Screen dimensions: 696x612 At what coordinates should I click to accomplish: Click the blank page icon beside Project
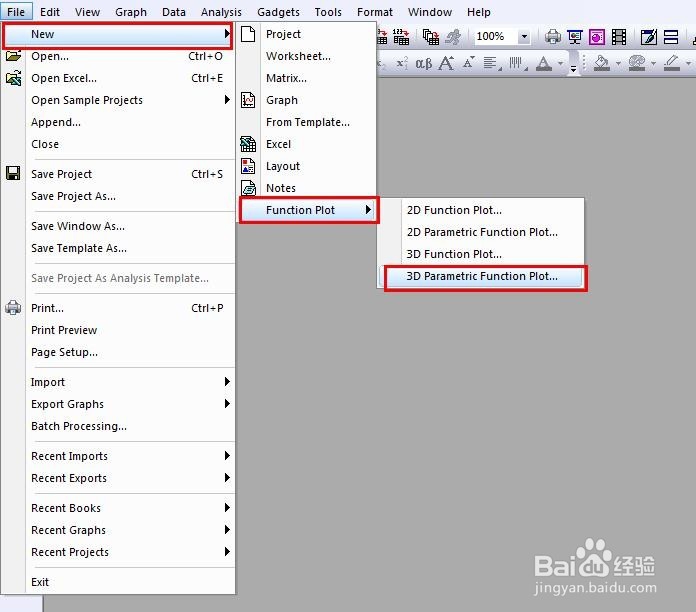click(248, 34)
